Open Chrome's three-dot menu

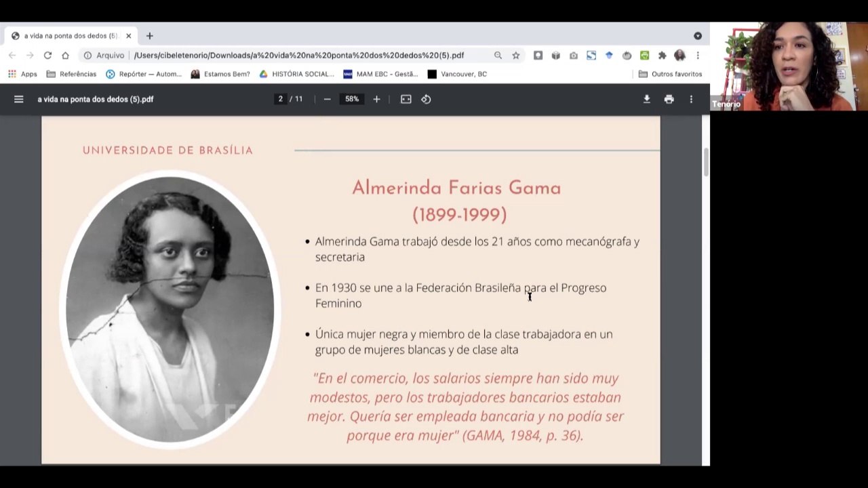[697, 56]
